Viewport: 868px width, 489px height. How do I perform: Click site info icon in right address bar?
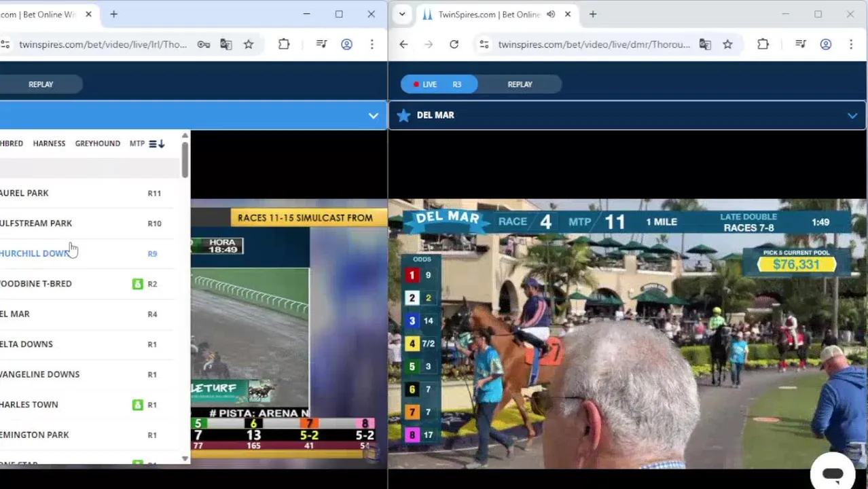click(x=484, y=44)
